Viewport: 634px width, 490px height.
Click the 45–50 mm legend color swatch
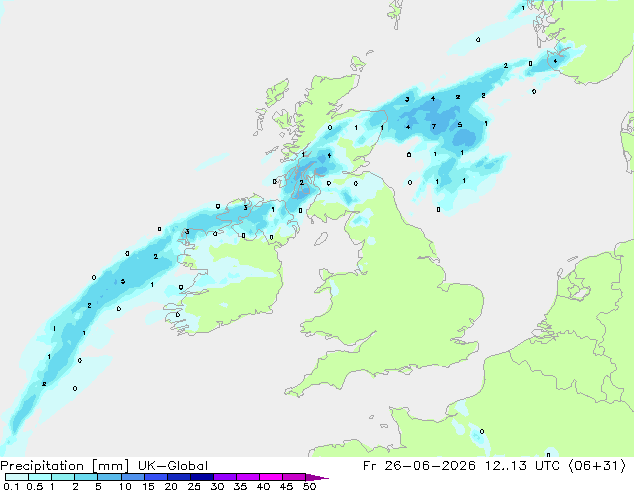[294, 477]
